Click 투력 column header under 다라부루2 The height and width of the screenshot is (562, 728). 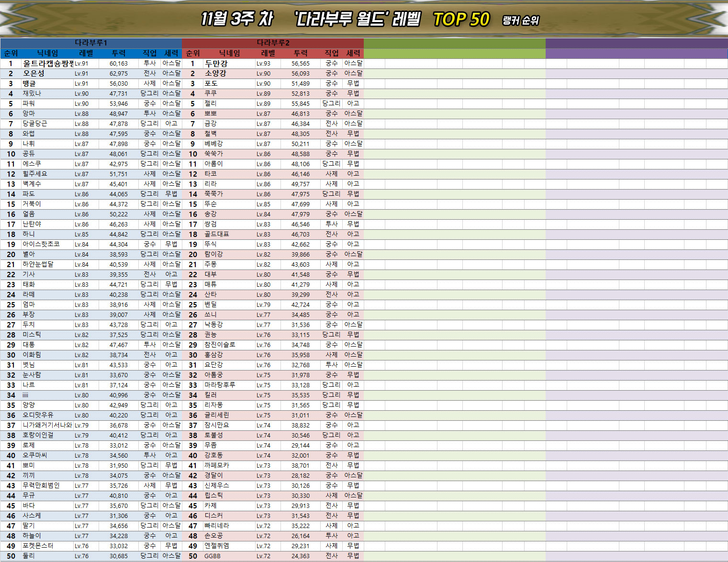click(x=301, y=53)
